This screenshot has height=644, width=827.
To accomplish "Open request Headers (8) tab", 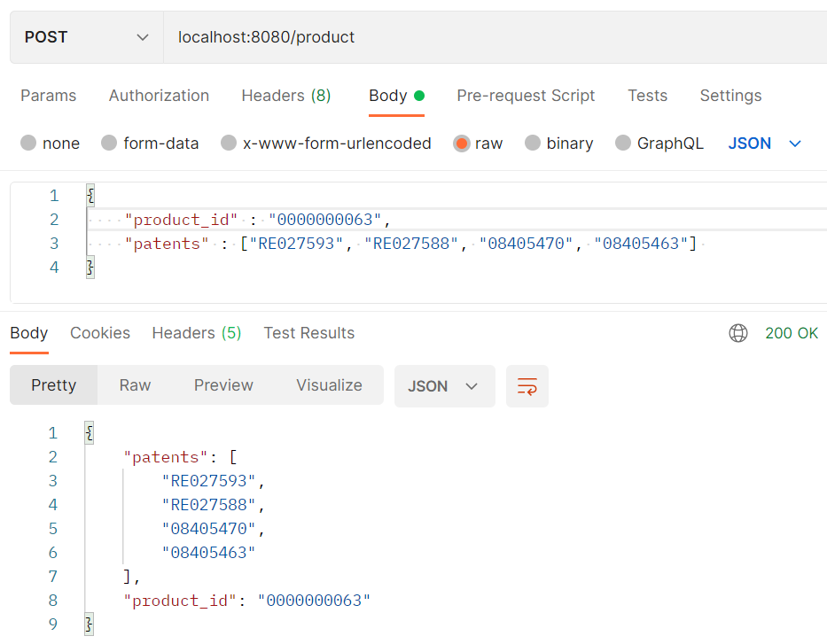I will pos(286,96).
